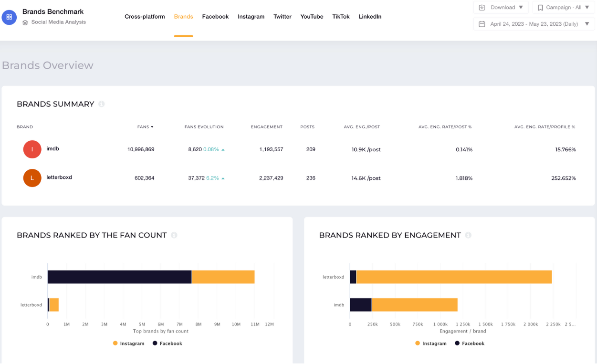The width and height of the screenshot is (597, 364).
Task: Click the Fans Evolution column header
Action: coord(204,127)
